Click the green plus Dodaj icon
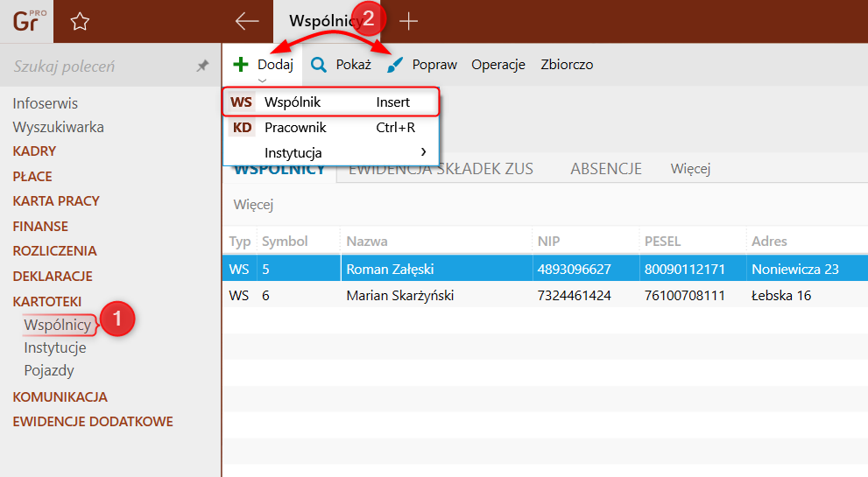Viewport: 868px width, 477px height. (x=241, y=65)
